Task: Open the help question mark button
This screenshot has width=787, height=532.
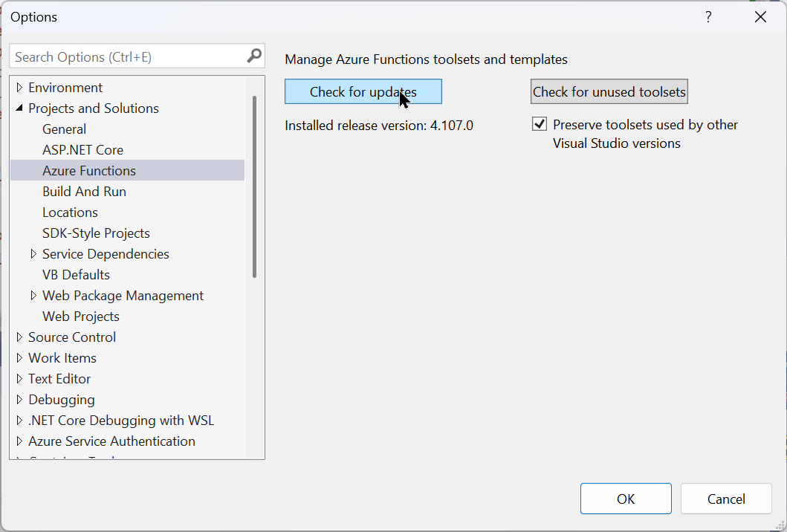Action: tap(708, 17)
